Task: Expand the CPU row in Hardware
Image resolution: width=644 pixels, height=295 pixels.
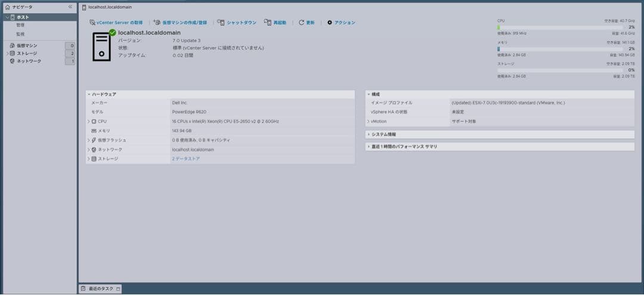Action: 88,121
